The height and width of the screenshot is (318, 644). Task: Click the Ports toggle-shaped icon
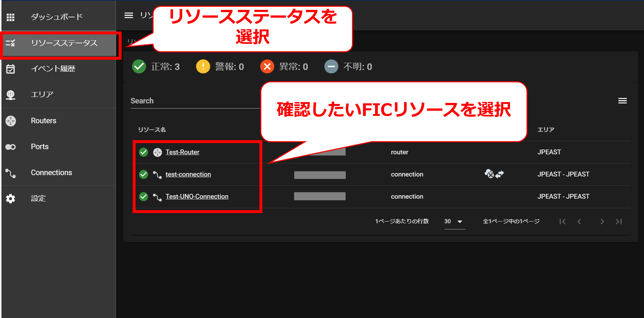point(10,147)
